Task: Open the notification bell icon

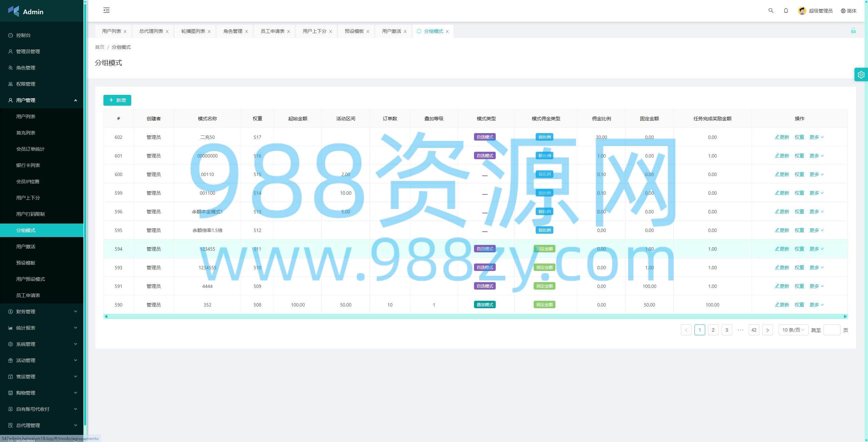Action: (786, 10)
